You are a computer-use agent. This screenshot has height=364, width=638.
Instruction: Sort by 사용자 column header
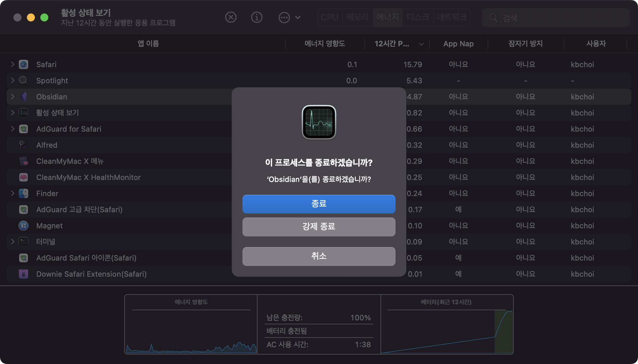tap(596, 44)
